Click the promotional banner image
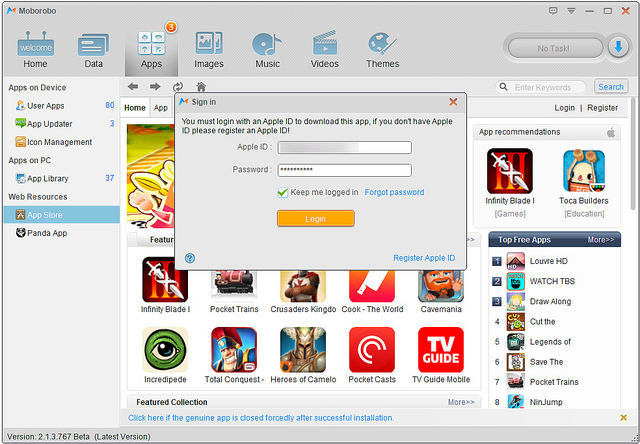The height and width of the screenshot is (444, 640). coord(151,176)
